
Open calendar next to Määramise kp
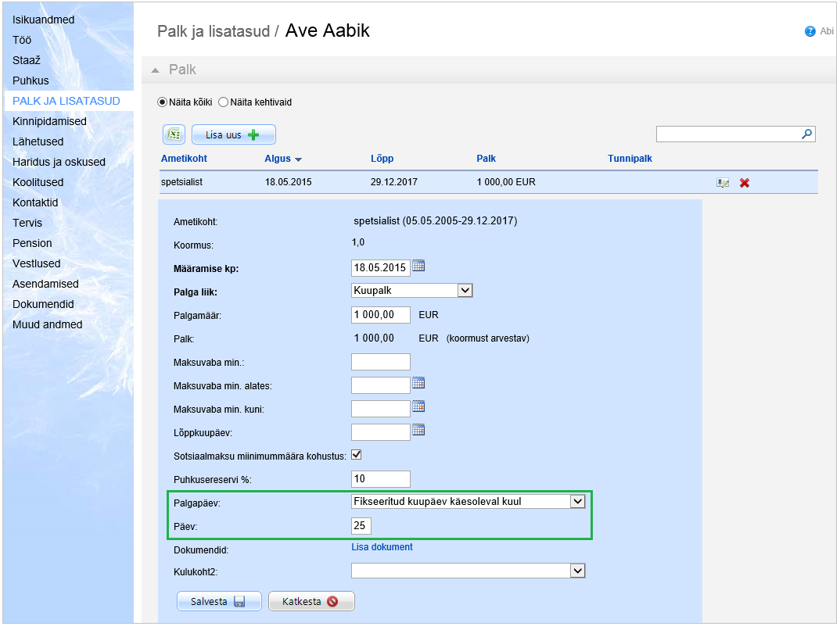pos(418,267)
